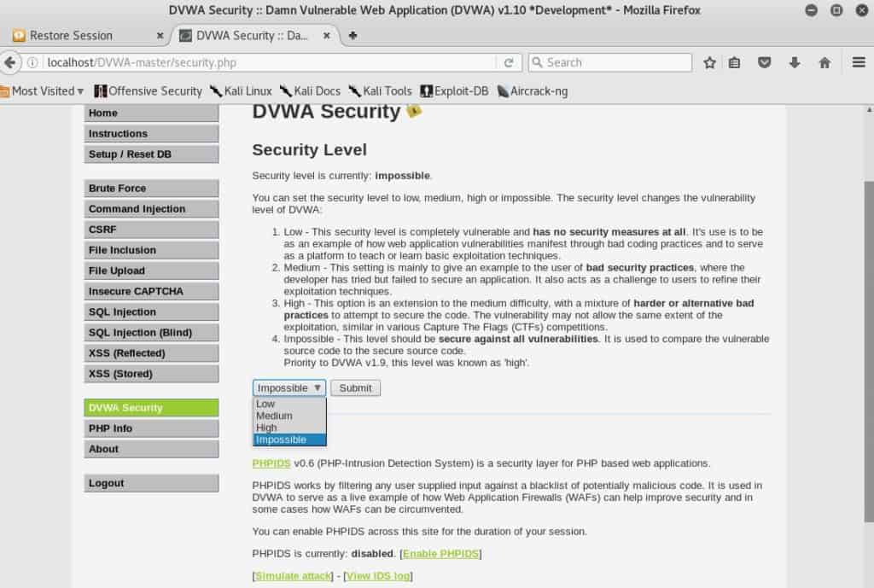Open XSS (Reflected) module
Viewport: 874px width, 588px height.
[x=151, y=352]
